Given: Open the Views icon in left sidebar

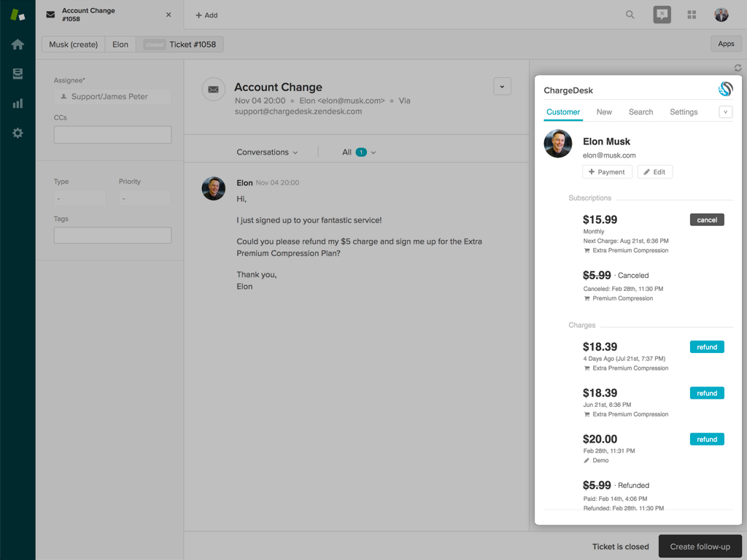Looking at the screenshot, I should 18,74.
